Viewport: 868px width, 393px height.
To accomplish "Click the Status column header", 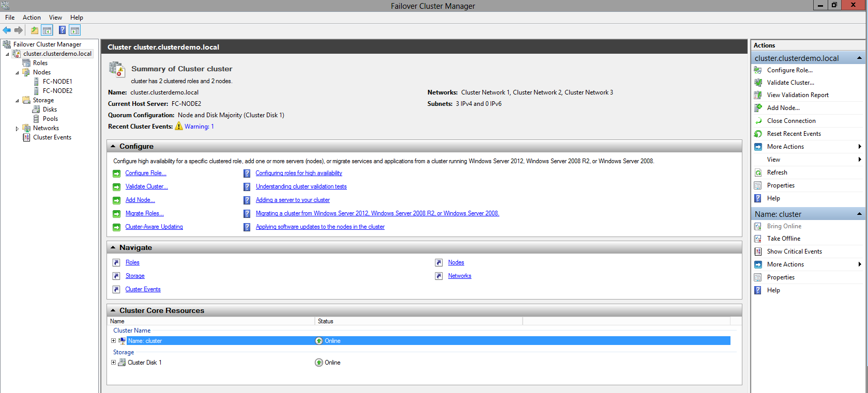I will [x=419, y=321].
